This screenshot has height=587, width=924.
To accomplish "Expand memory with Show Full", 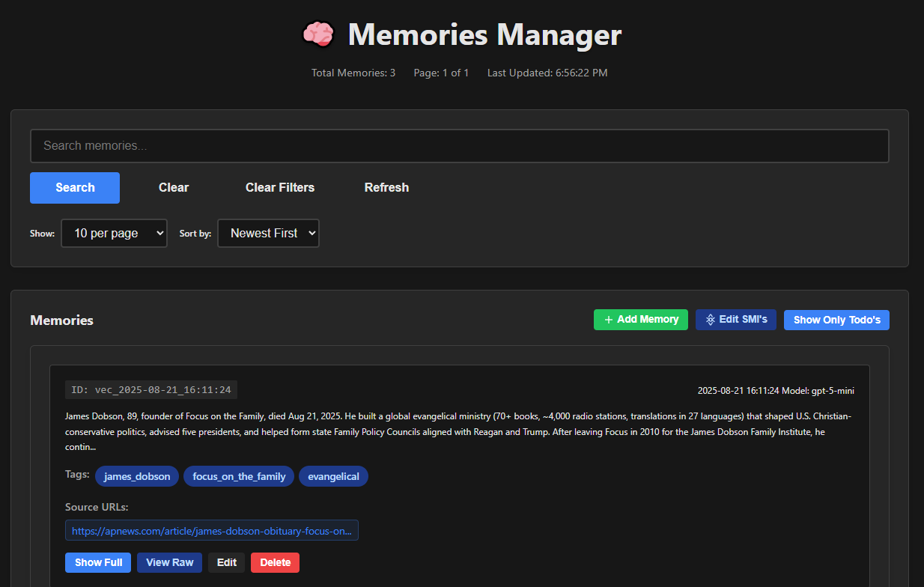I will tap(98, 562).
